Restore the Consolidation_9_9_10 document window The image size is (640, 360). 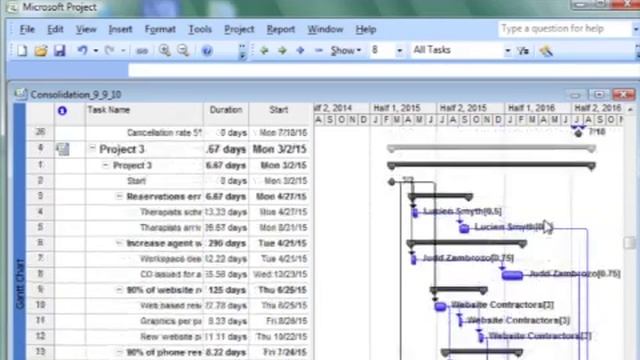599,95
